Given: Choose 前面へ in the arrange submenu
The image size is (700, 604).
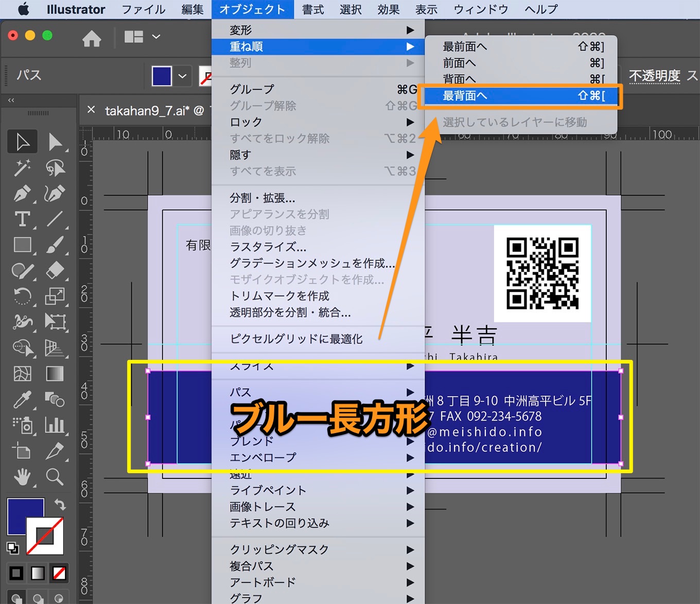Looking at the screenshot, I should click(x=521, y=63).
